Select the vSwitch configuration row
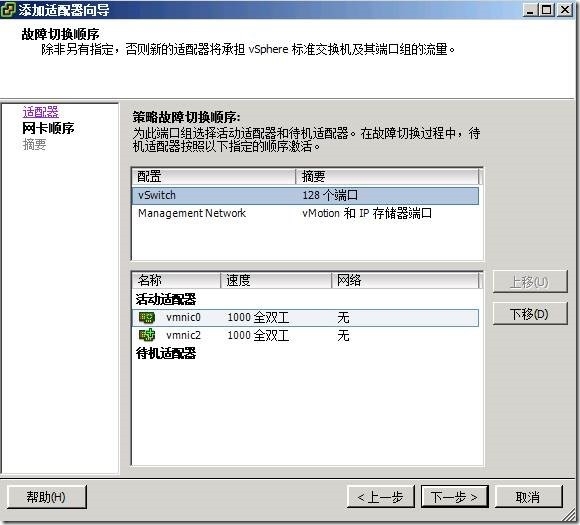Viewport: 580px width, 525px height. 305,195
